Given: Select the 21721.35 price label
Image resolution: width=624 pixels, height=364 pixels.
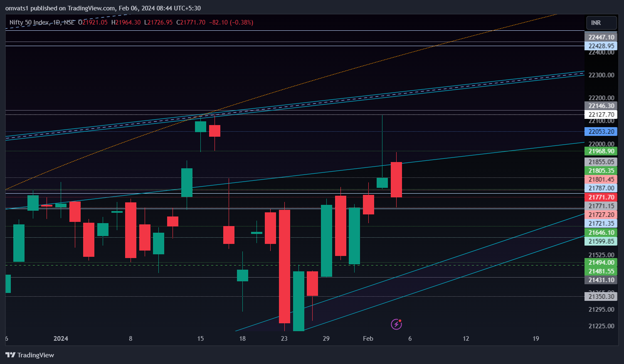Looking at the screenshot, I should pyautogui.click(x=601, y=224).
